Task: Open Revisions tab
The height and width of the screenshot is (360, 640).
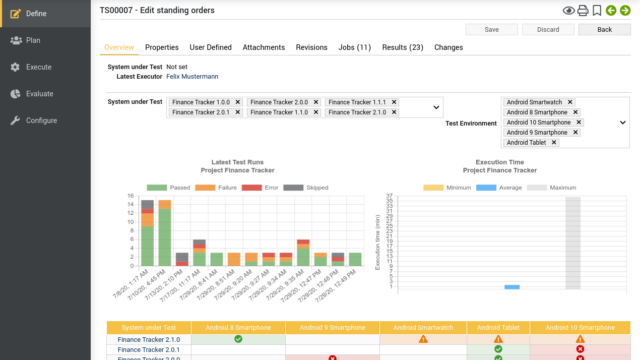Action: [x=311, y=47]
